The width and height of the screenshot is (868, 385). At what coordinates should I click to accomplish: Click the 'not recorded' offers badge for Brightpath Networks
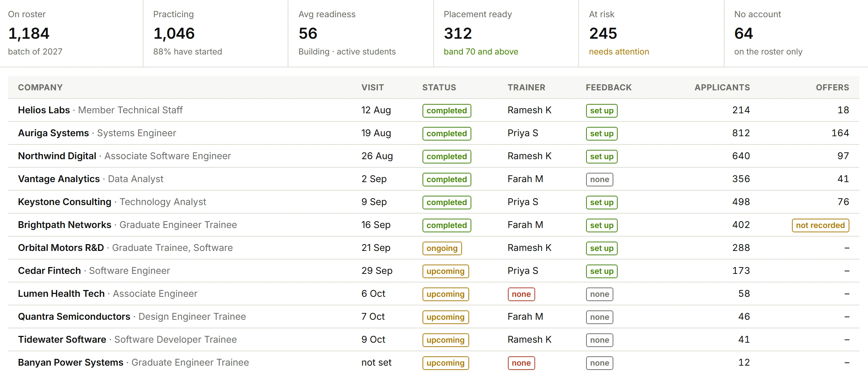coord(820,225)
